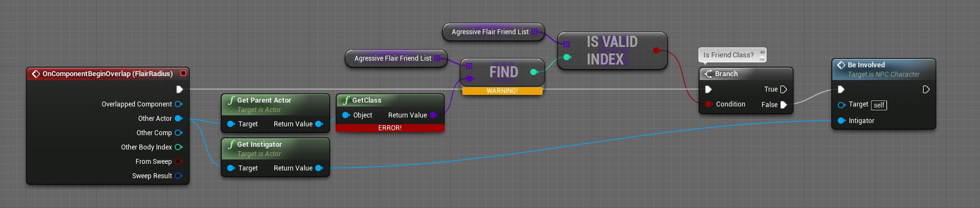Click the self Target field on Be Involved
This screenshot has height=208, width=980.
pyautogui.click(x=879, y=105)
